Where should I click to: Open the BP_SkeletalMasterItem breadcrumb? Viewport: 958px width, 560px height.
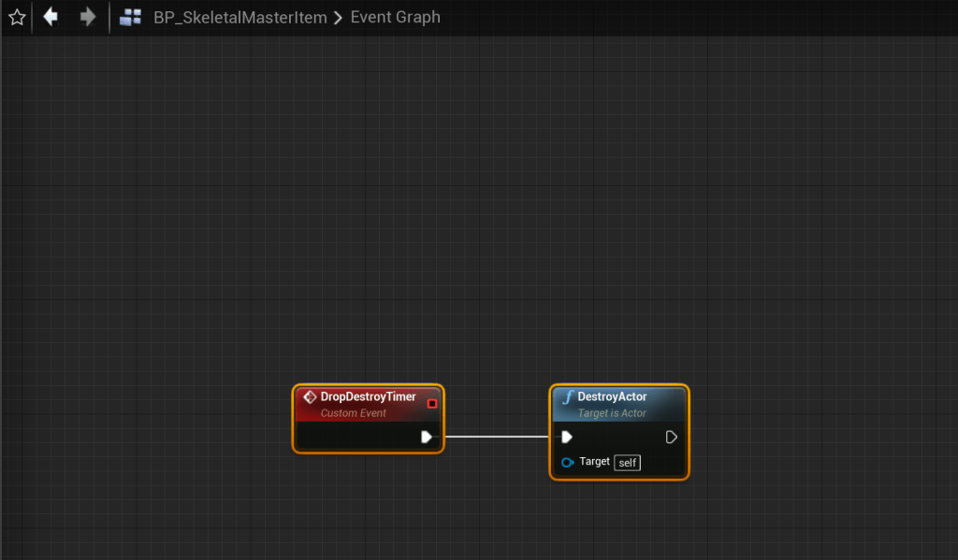[240, 17]
